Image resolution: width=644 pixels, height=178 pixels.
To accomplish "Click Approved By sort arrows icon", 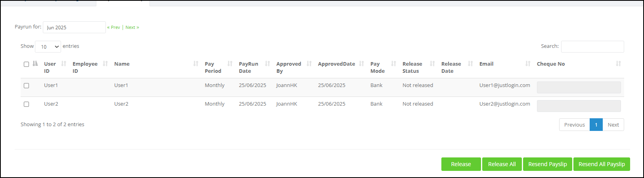I will coord(309,64).
